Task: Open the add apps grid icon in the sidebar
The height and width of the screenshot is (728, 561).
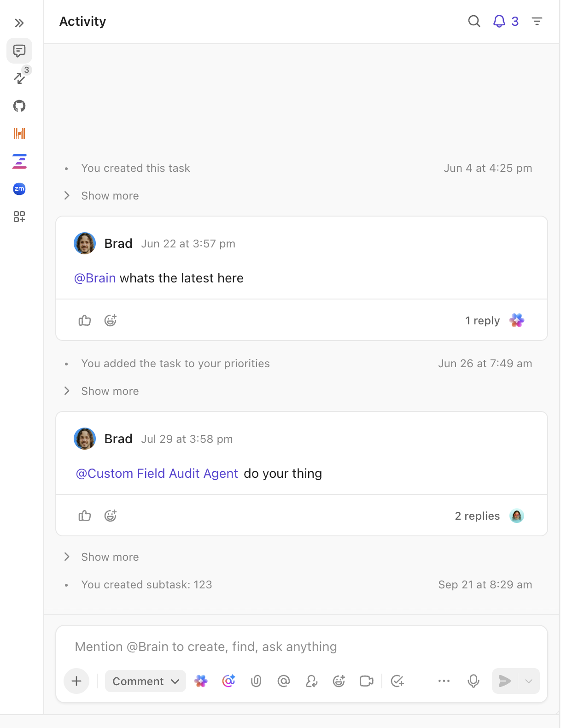Action: [19, 217]
